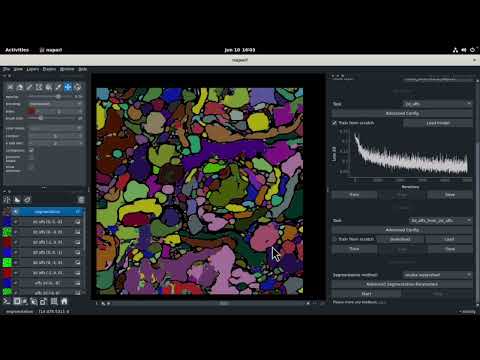480x360 pixels.
Task: Click the lower Advanced Config button
Action: click(x=402, y=230)
